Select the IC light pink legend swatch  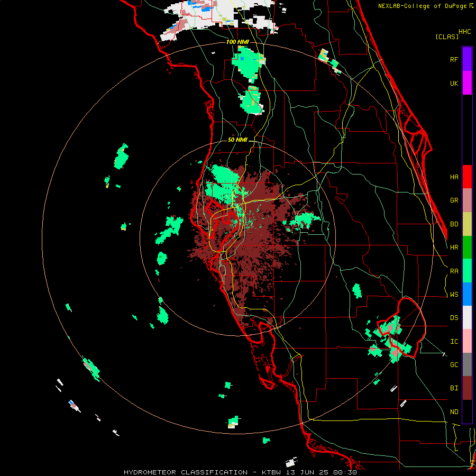click(467, 341)
